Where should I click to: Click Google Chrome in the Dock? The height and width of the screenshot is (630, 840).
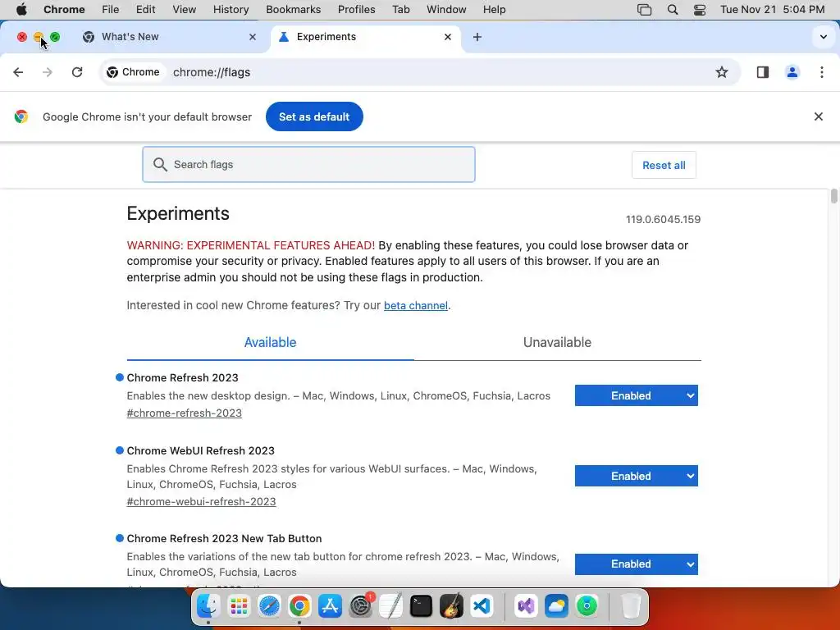pyautogui.click(x=299, y=606)
